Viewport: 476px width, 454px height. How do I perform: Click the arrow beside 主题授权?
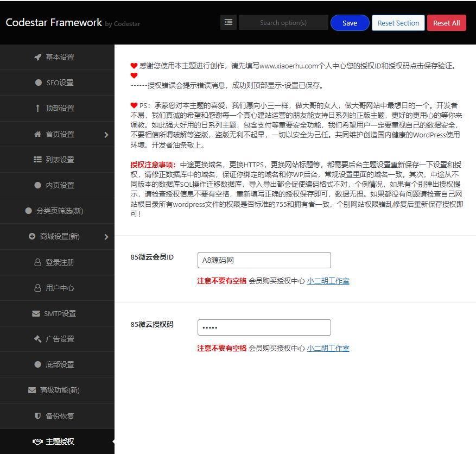tap(112, 442)
